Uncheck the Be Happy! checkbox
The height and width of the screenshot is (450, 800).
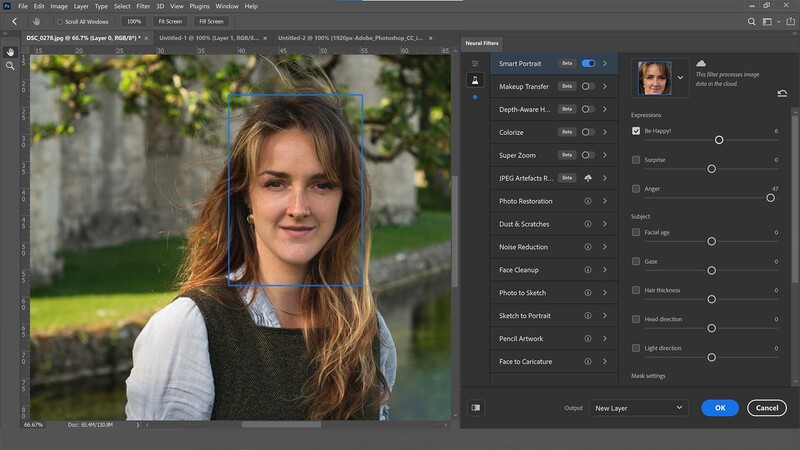click(x=636, y=131)
